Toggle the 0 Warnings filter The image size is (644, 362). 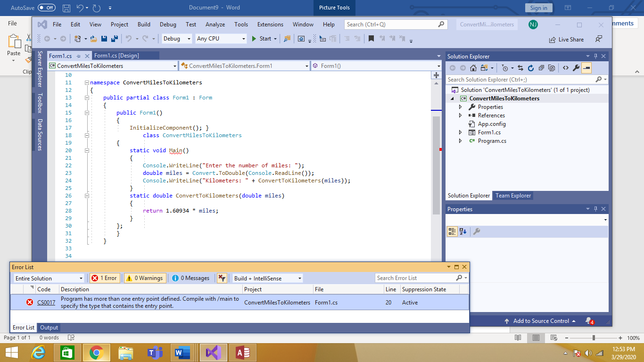[145, 278]
